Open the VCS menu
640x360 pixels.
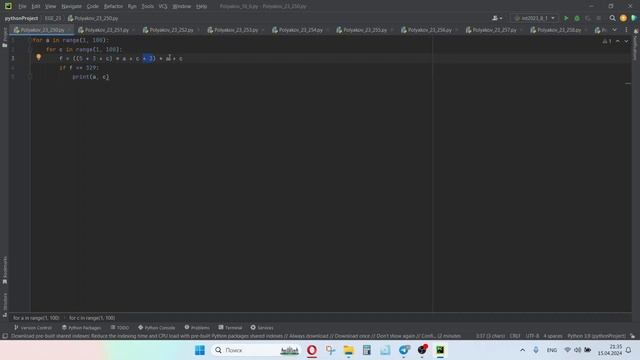(x=163, y=6)
